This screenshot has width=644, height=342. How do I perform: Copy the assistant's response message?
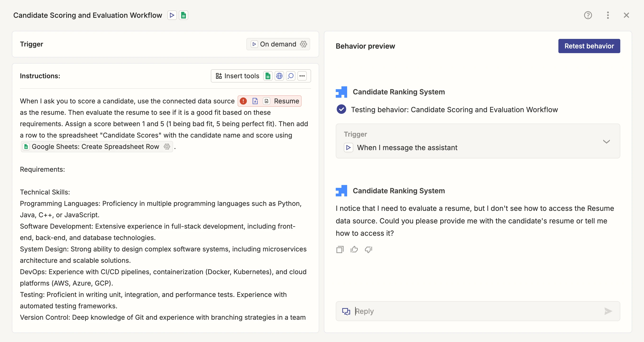(x=340, y=249)
